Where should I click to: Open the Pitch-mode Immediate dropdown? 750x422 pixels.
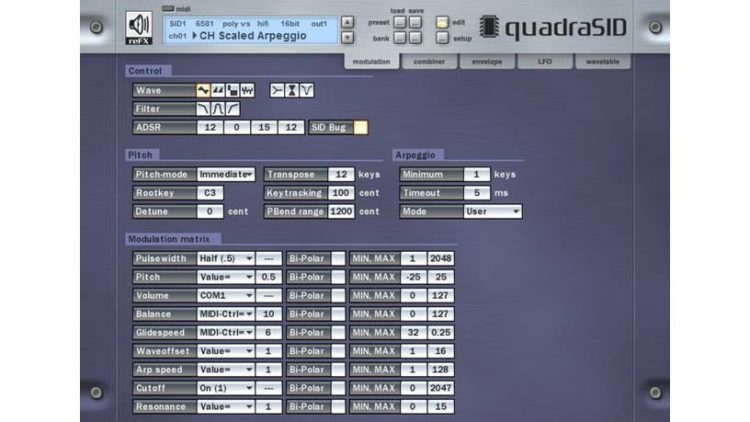click(x=226, y=175)
